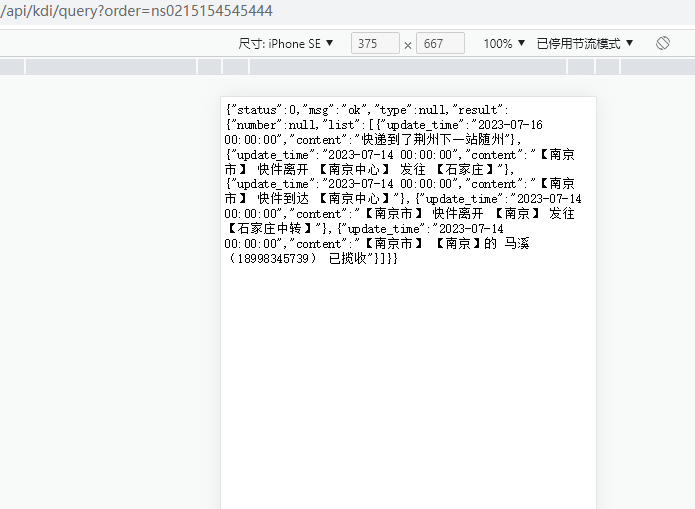Click the rotate device orientation icon
This screenshot has width=695, height=509.
[663, 43]
